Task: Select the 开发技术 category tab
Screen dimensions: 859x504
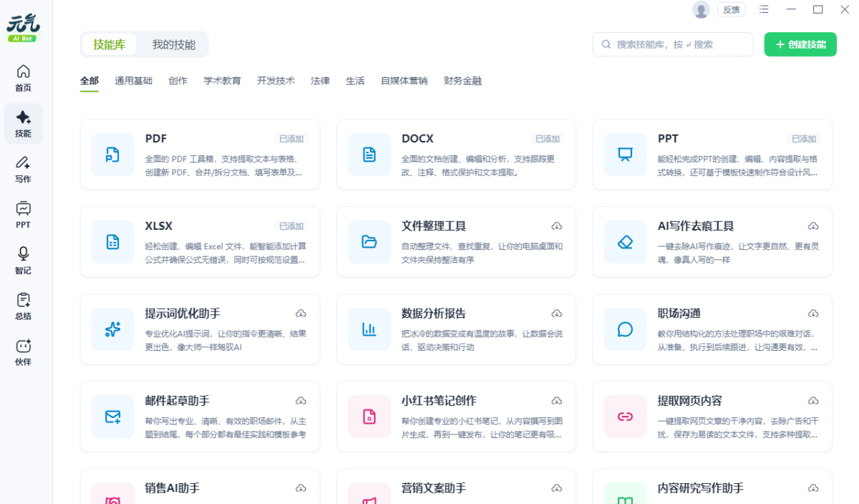Action: (x=276, y=81)
